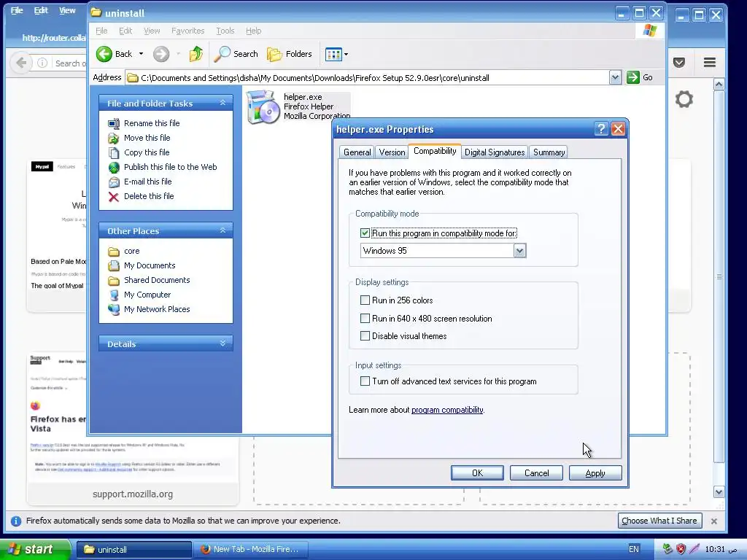
Task: Open Explorer Favorites menu
Action: pyautogui.click(x=187, y=31)
